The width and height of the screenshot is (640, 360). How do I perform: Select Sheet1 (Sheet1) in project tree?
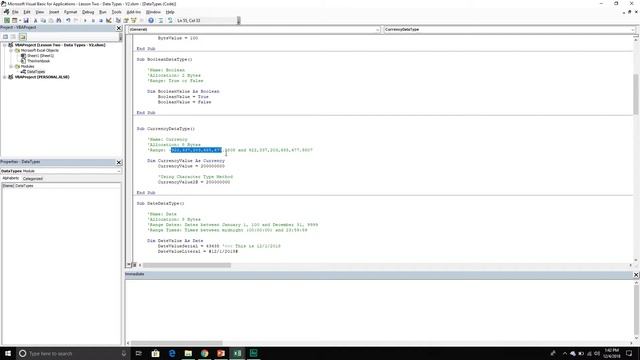40,56
